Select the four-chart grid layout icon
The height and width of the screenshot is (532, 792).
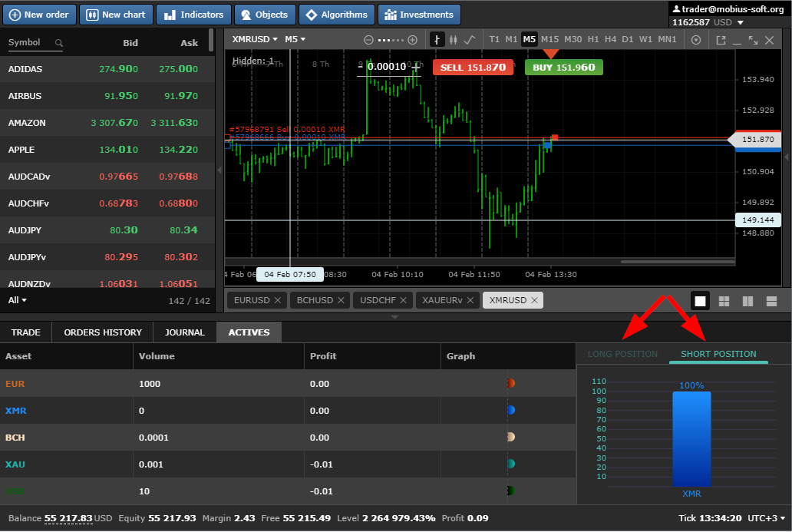coord(724,301)
